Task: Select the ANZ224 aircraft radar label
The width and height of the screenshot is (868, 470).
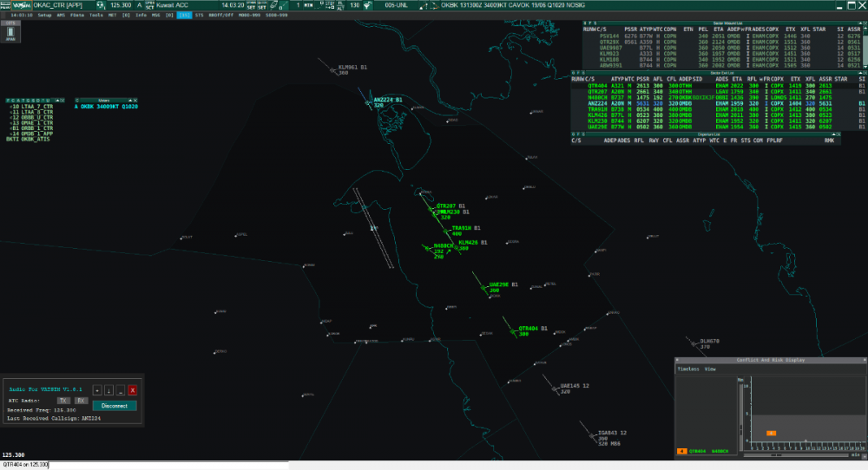Action: coord(387,101)
